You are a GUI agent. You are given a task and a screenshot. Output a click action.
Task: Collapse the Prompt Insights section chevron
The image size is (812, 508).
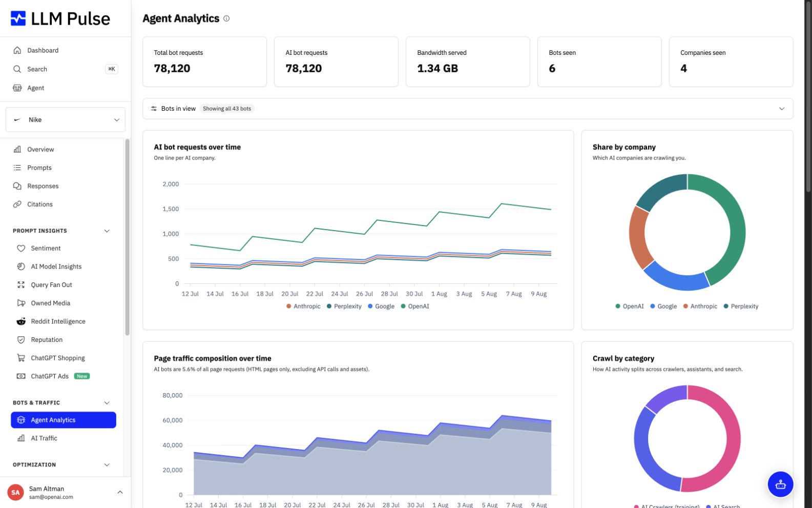107,231
